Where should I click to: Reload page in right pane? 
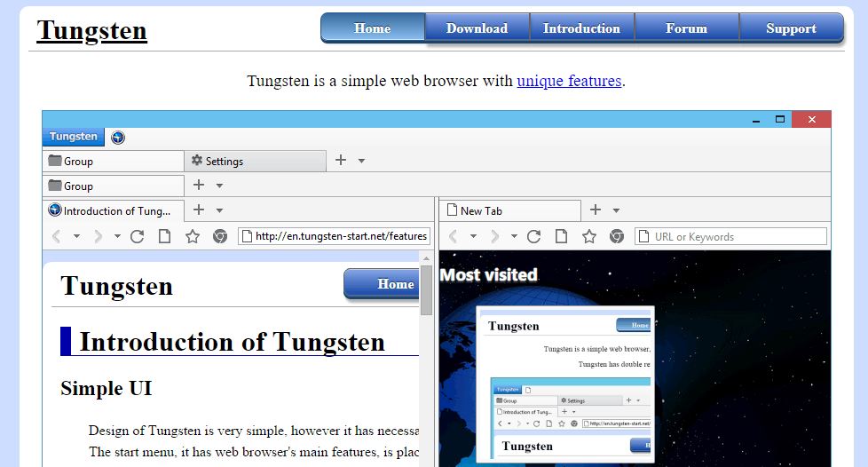[533, 236]
